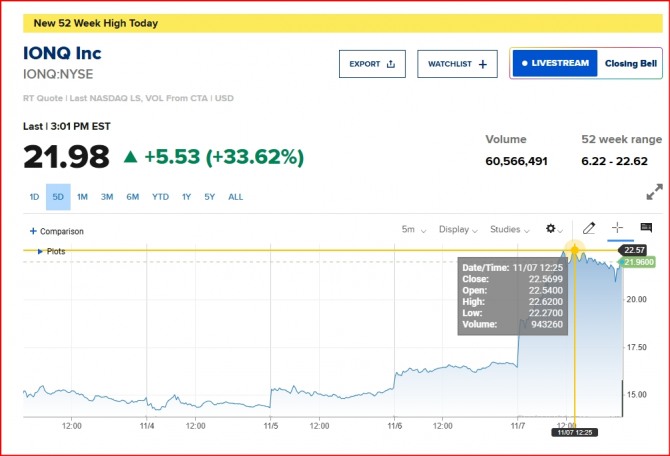This screenshot has width=670, height=456.
Task: Switch to the YTD range
Action: coord(160,197)
